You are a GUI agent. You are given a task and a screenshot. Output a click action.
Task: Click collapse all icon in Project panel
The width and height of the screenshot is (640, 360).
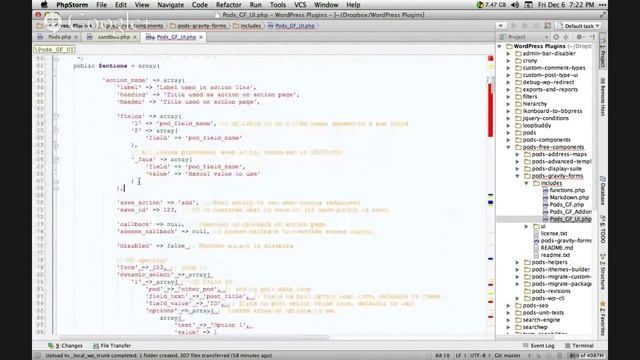[566, 37]
